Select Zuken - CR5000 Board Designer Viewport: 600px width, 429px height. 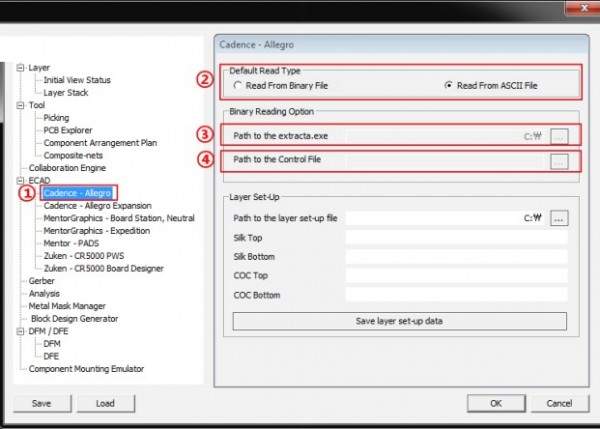pos(107,268)
